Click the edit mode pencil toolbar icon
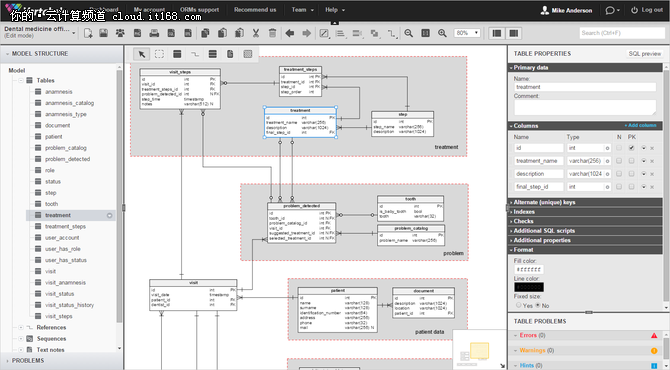This screenshot has height=370, width=670. click(x=324, y=33)
